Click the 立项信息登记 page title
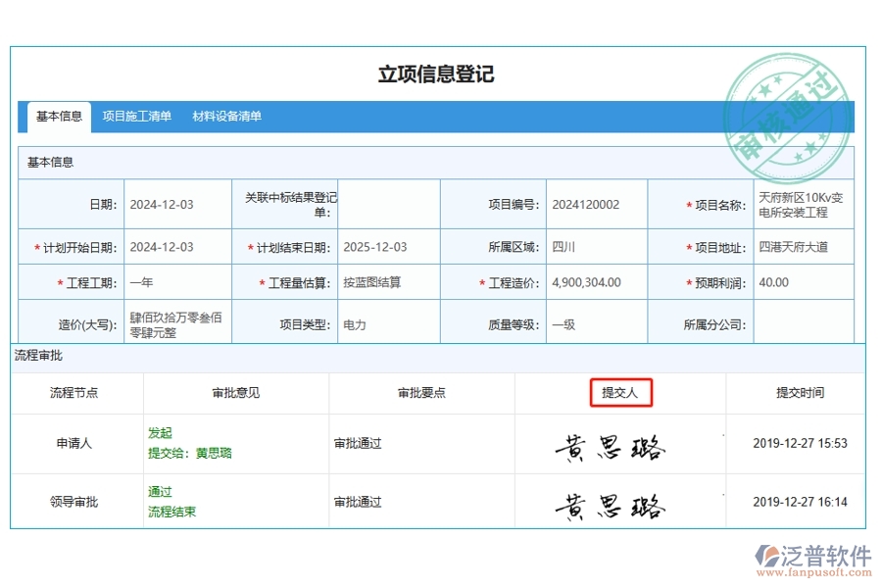The width and height of the screenshot is (882, 588). (x=438, y=73)
